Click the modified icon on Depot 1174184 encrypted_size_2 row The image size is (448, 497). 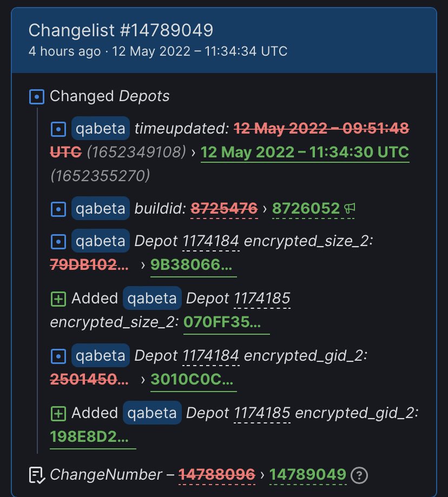coord(58,241)
